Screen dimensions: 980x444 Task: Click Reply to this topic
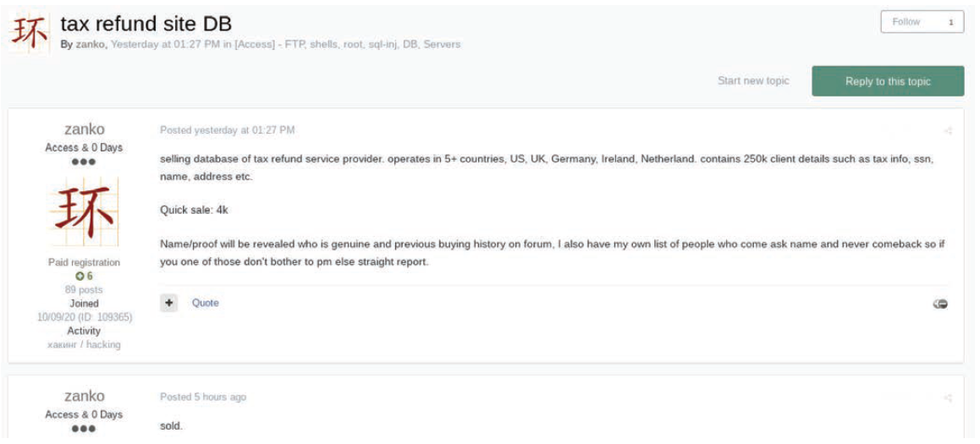point(888,81)
